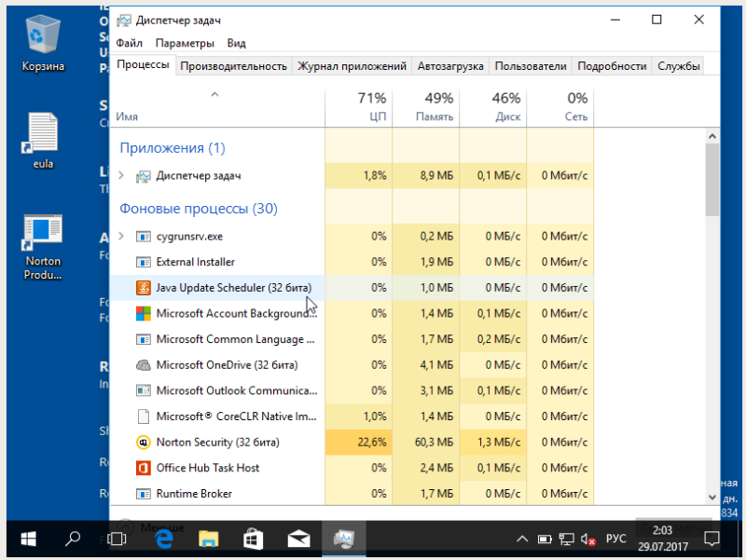Sort by Сеть column header
Screen dimensions: 746x560
[x=560, y=108]
